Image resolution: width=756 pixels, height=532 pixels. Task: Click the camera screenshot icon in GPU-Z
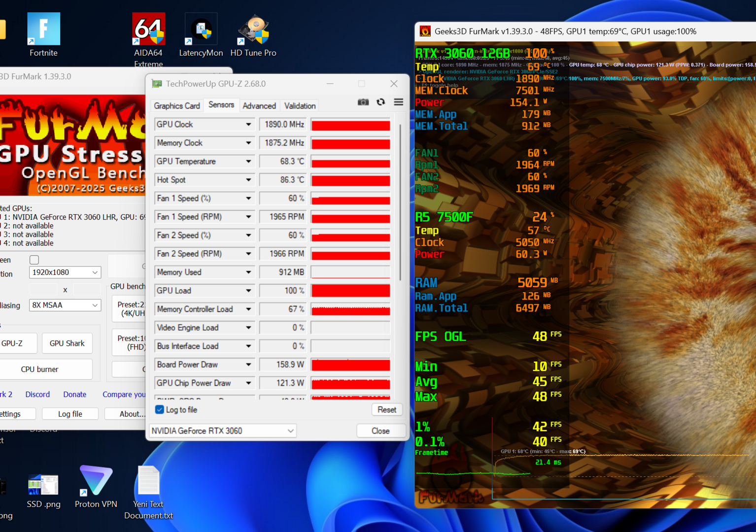pyautogui.click(x=363, y=101)
